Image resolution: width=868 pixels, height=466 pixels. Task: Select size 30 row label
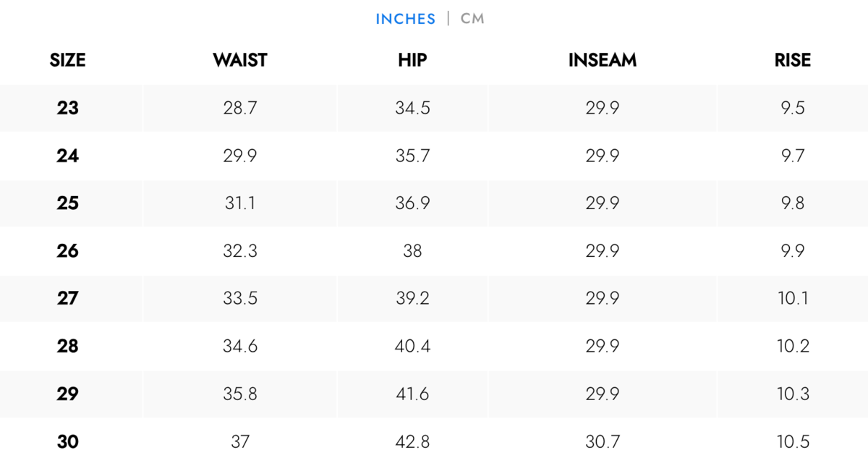coord(67,441)
